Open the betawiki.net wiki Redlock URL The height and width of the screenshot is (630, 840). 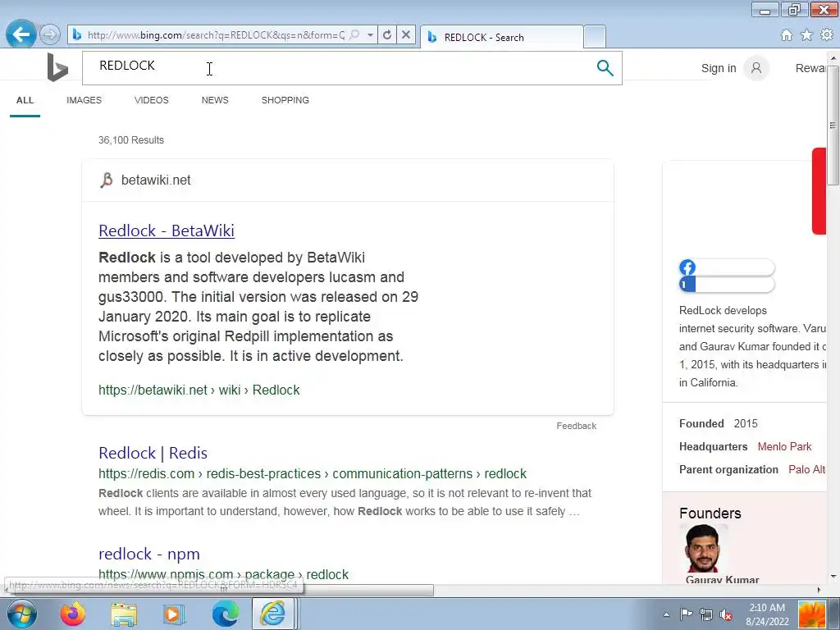click(199, 390)
